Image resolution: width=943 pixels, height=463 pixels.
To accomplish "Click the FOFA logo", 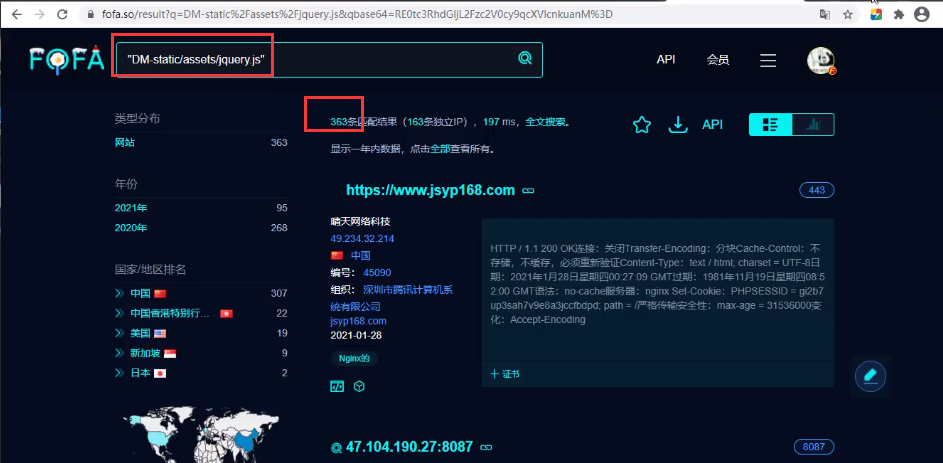I will pos(66,60).
